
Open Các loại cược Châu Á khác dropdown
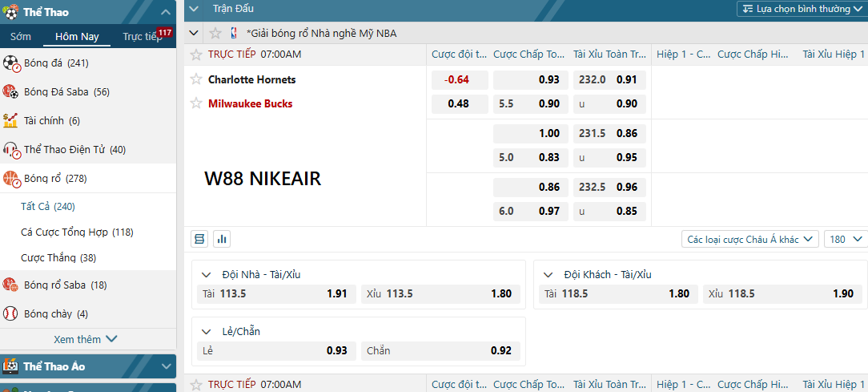point(749,239)
